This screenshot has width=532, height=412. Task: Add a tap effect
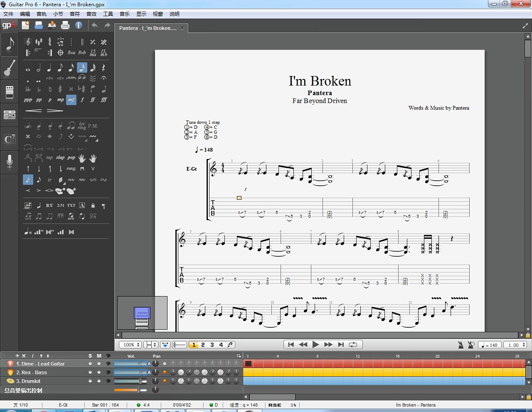[x=49, y=158]
